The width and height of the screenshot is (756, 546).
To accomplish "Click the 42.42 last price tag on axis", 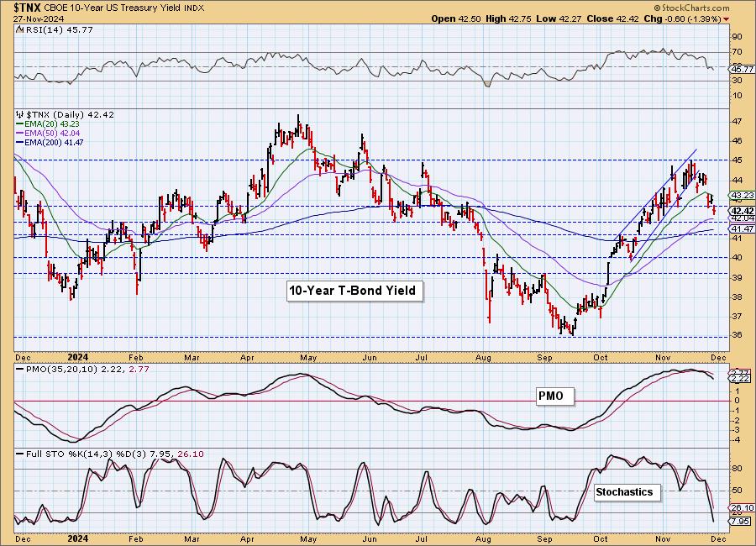I will 743,212.
